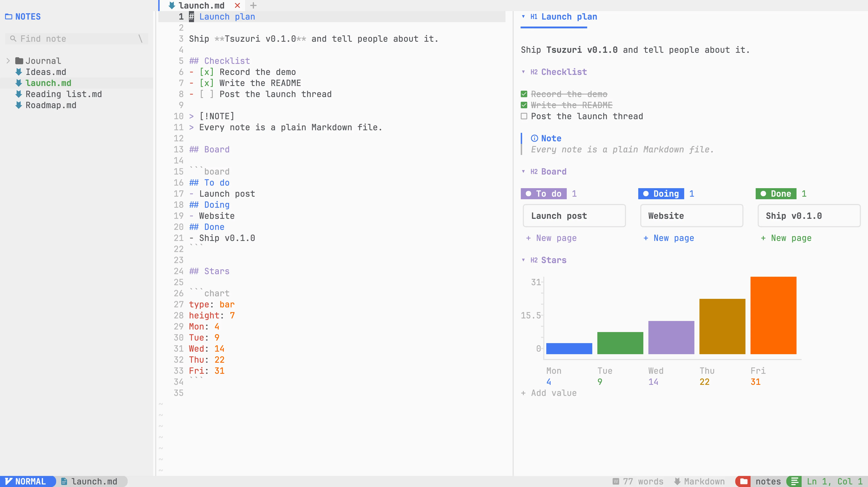Open Reading list.md note
The image size is (868, 487).
[64, 94]
